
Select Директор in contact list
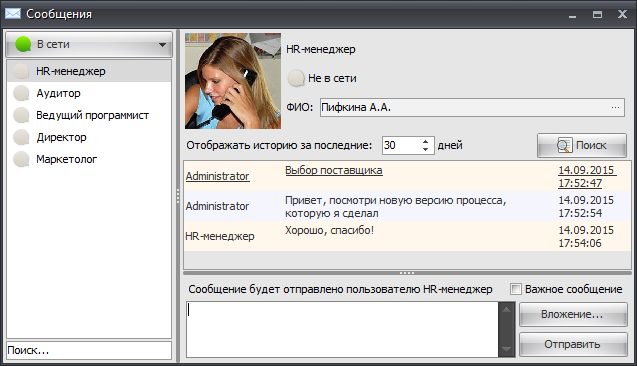pos(89,137)
